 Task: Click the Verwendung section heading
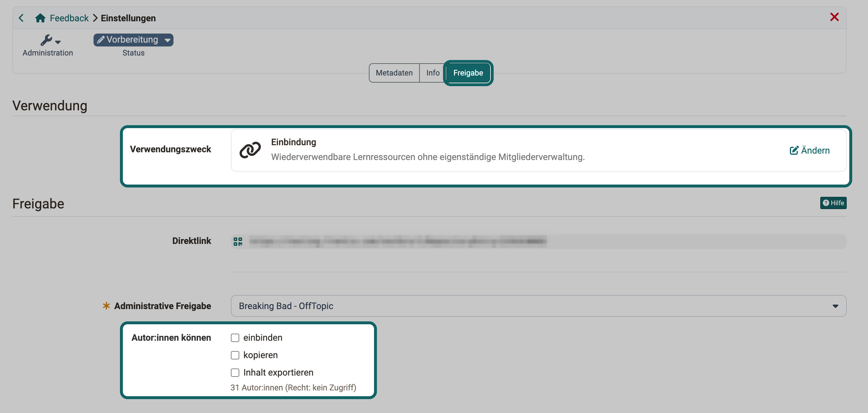[x=50, y=106]
